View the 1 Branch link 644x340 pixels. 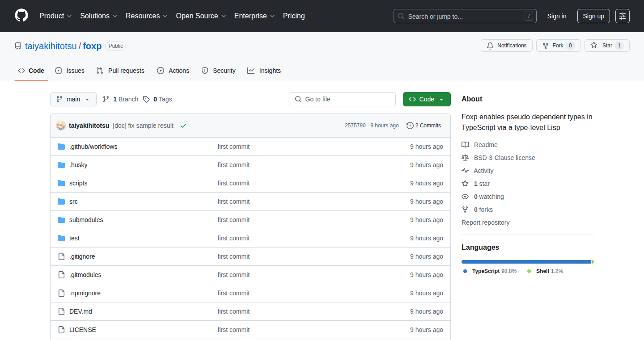[120, 99]
